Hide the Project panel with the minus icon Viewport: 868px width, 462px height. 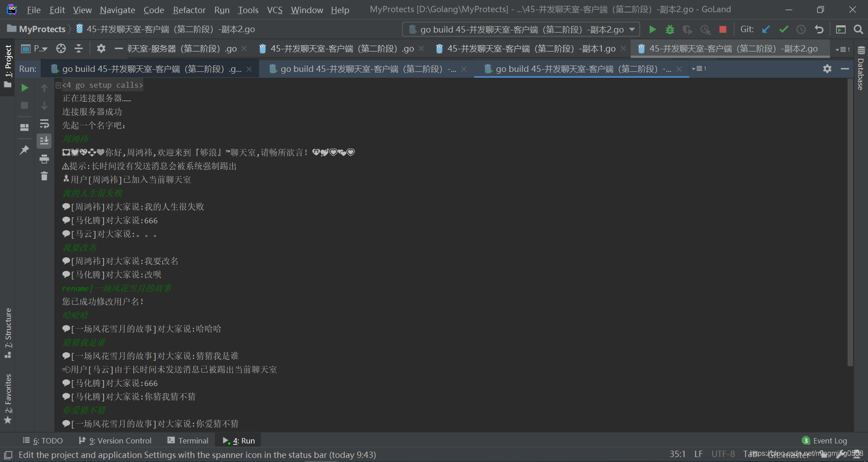click(x=118, y=48)
